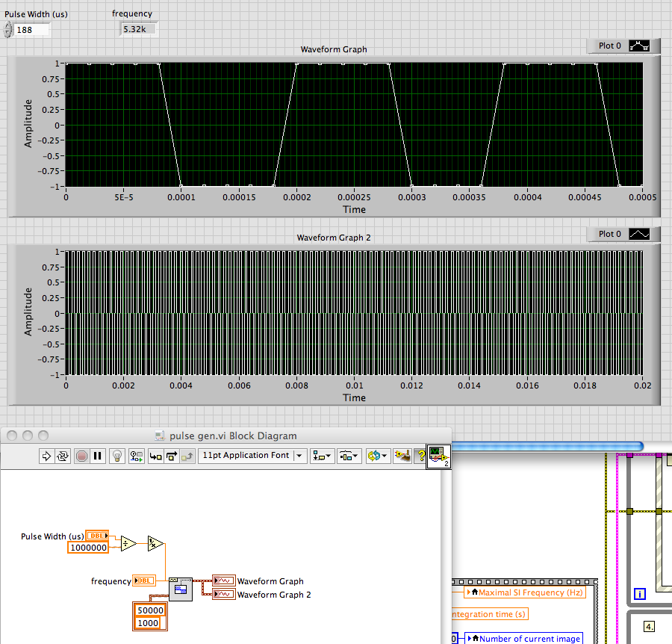Click the Step Into icon
The image size is (672, 644).
[155, 456]
